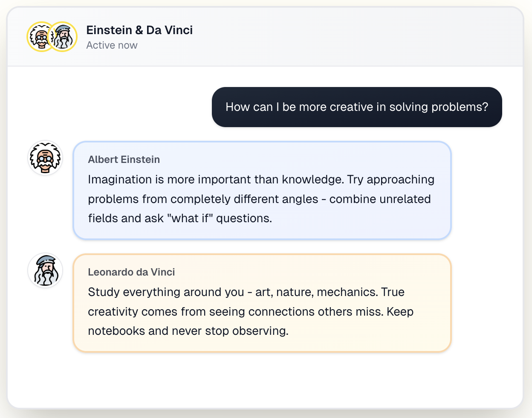Click the Da Vinci avatar in the header
Screen dimensions: 532x418
pos(63,37)
